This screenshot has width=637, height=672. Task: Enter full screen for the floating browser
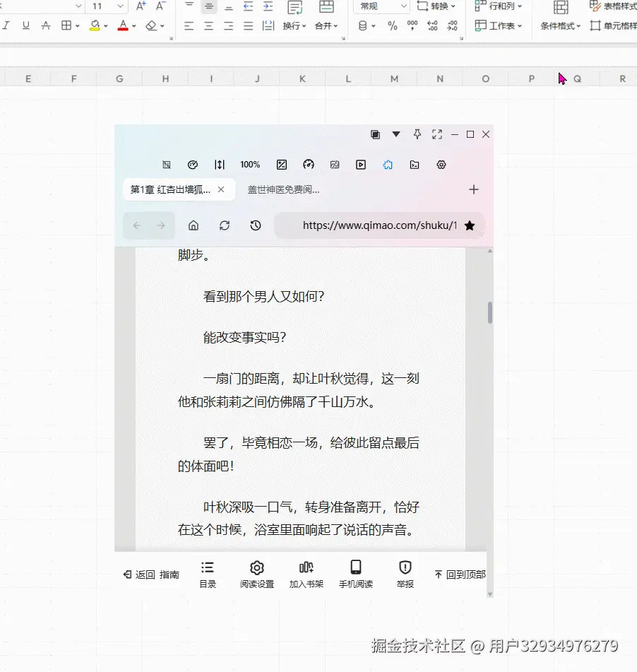(437, 134)
